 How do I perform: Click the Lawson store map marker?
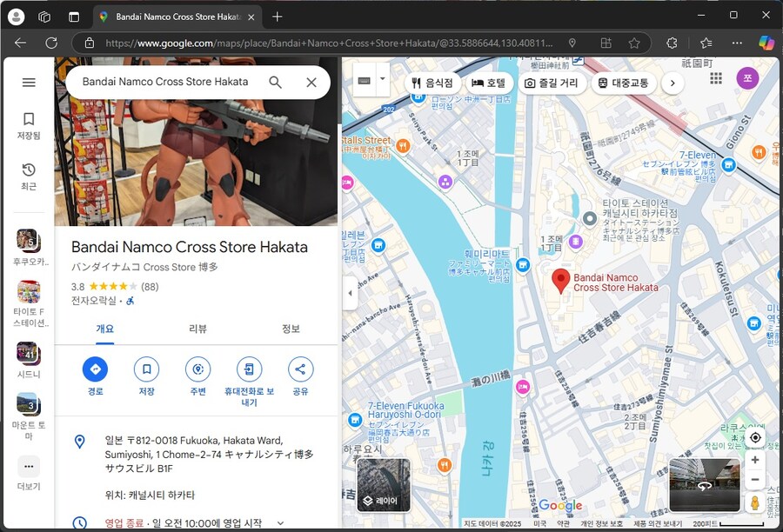(418, 97)
